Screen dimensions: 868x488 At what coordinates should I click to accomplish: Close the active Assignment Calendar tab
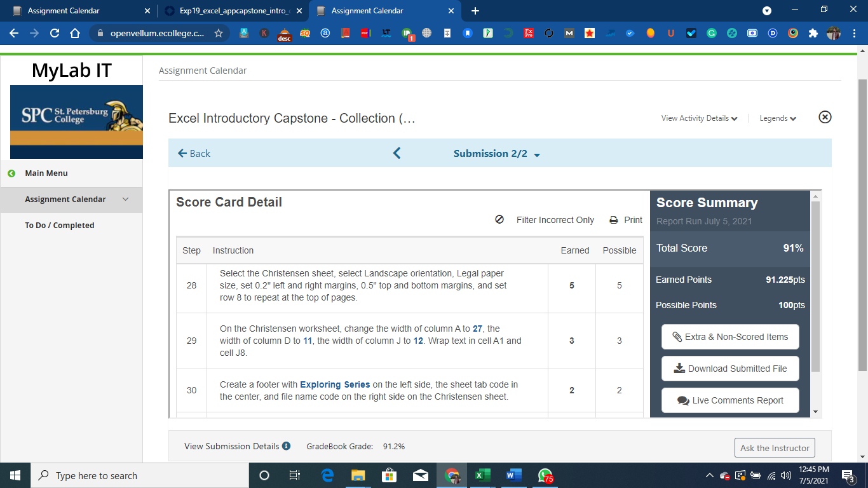[x=451, y=11]
